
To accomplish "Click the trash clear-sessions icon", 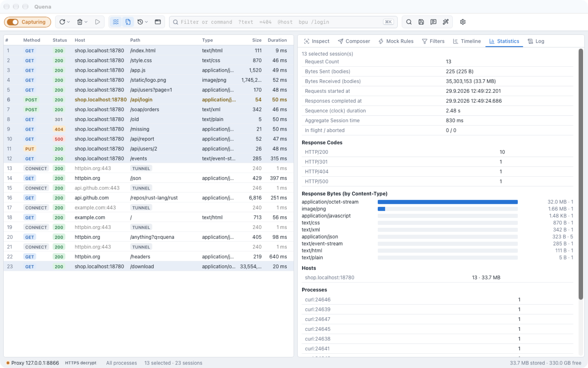I will coord(79,22).
